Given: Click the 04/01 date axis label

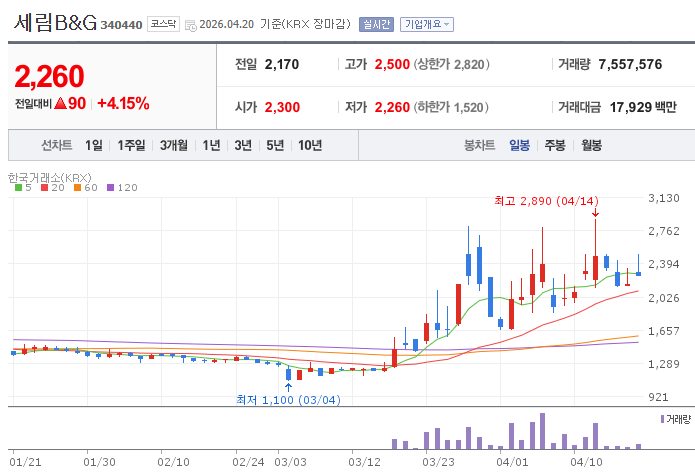Looking at the screenshot, I should [x=512, y=462].
